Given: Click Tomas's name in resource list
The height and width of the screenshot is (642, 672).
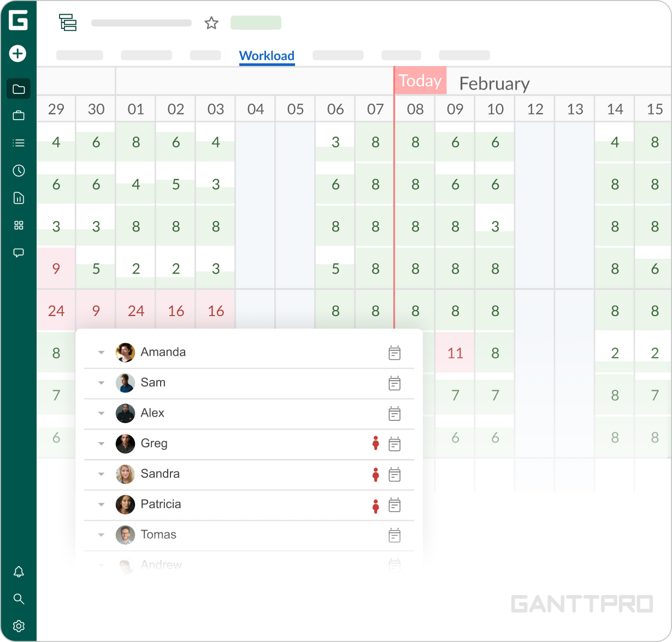Looking at the screenshot, I should [158, 534].
